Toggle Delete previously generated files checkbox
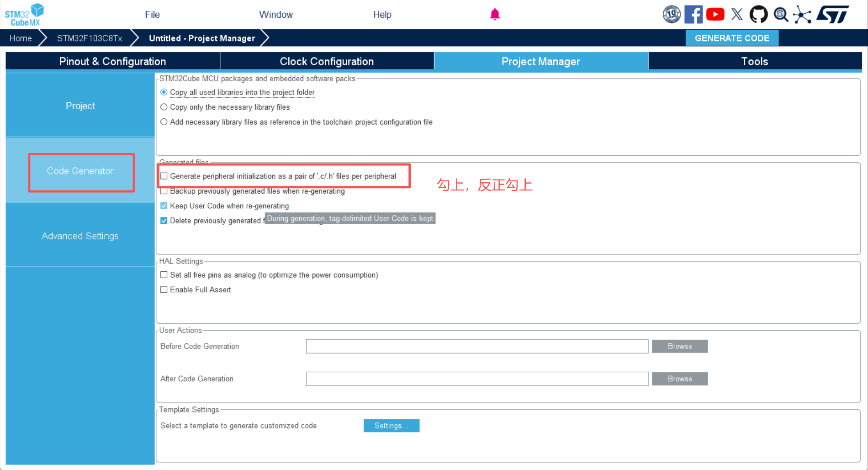 click(x=164, y=221)
